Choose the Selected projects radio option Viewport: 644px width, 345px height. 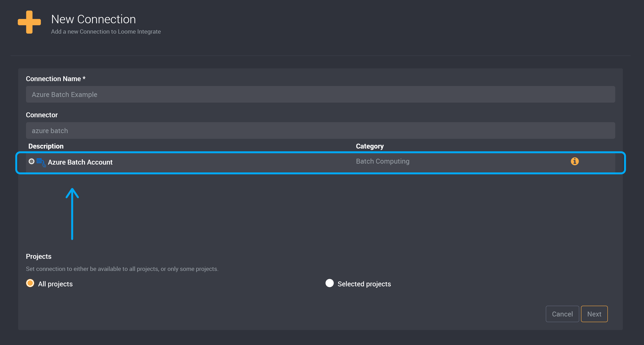[329, 283]
